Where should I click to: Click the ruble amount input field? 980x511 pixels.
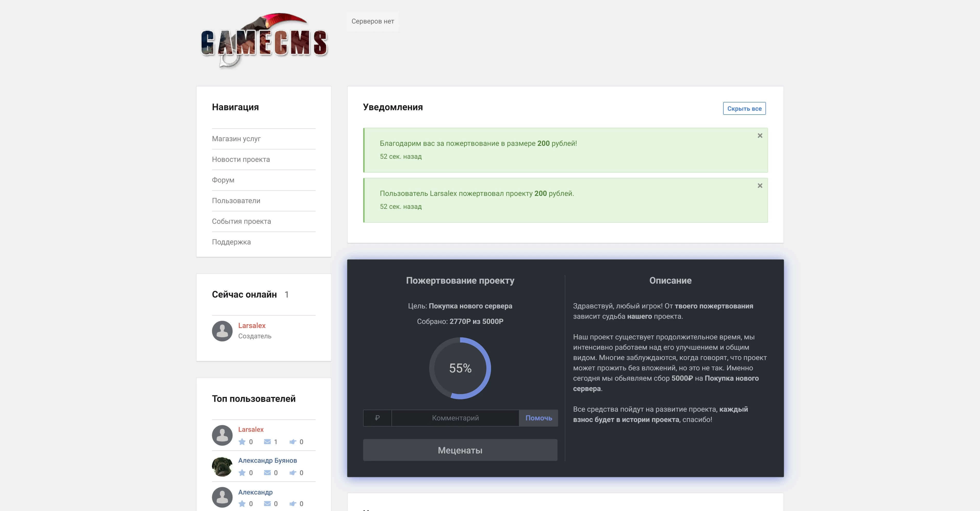click(377, 418)
